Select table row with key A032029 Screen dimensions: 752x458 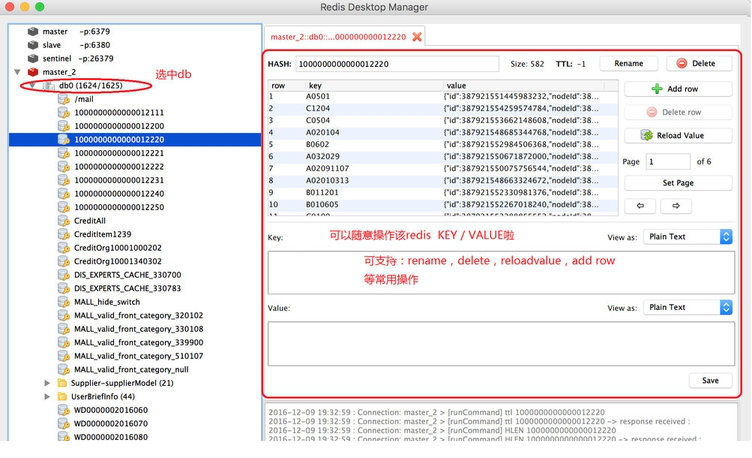(x=443, y=156)
